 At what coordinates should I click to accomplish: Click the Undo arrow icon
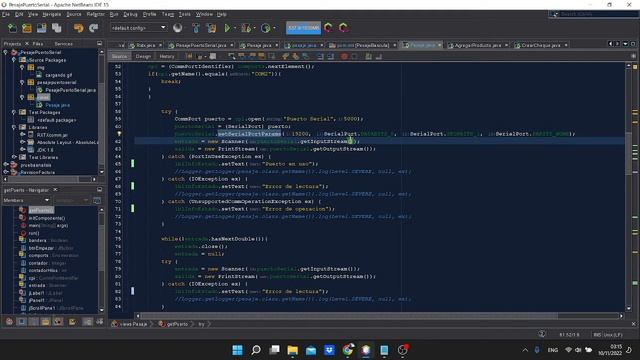click(x=78, y=28)
